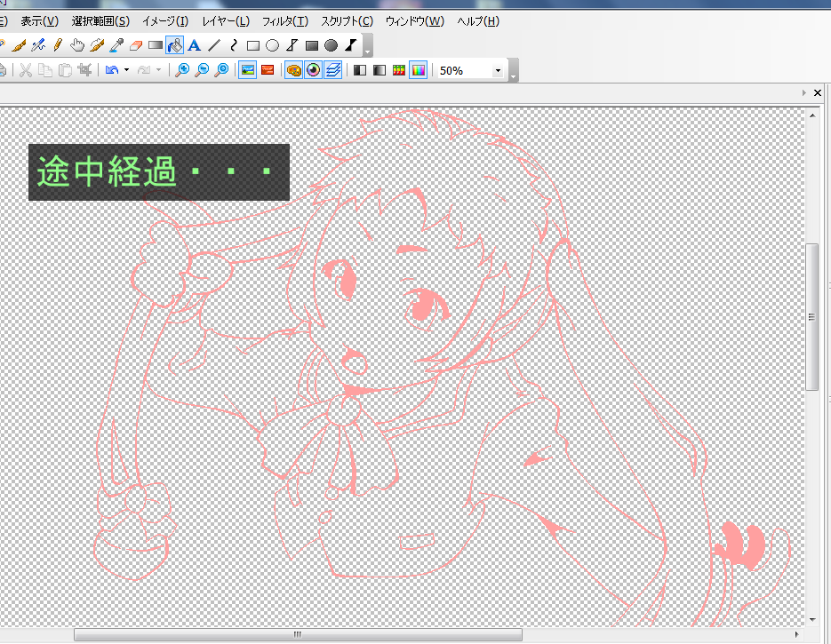The image size is (831, 644).
Task: Expand the undo history dropdown arrow
Action: click(127, 70)
